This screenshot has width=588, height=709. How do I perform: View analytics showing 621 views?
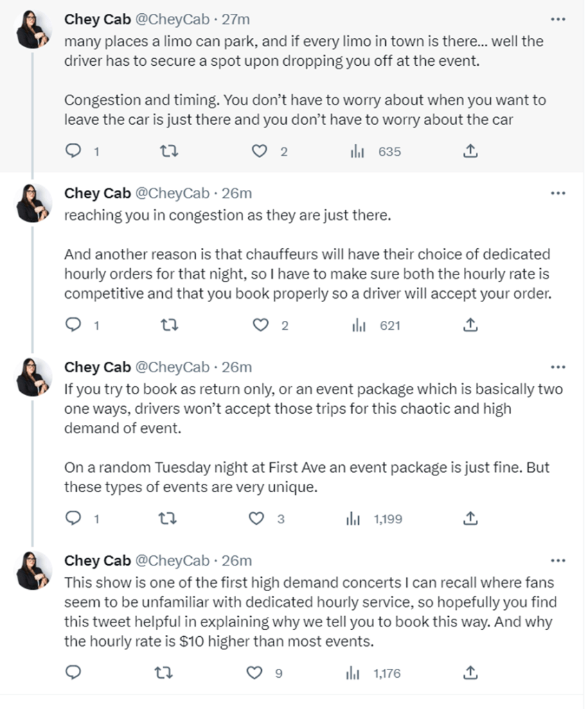pos(376,324)
